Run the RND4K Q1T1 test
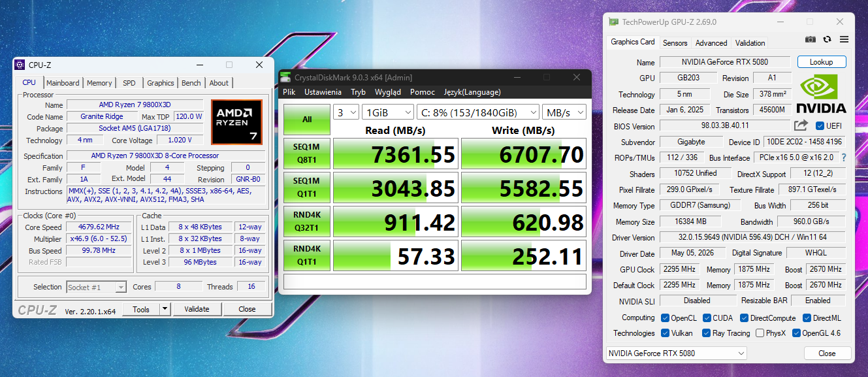 (307, 256)
